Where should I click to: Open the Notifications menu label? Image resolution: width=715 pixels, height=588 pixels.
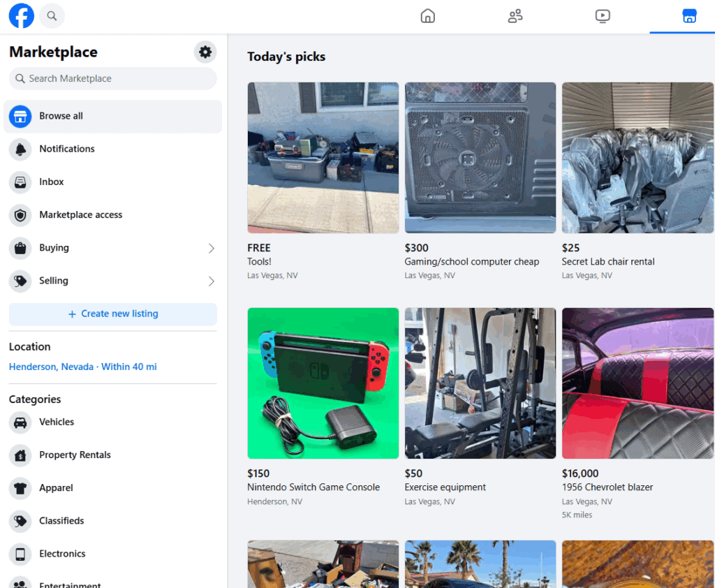[67, 149]
